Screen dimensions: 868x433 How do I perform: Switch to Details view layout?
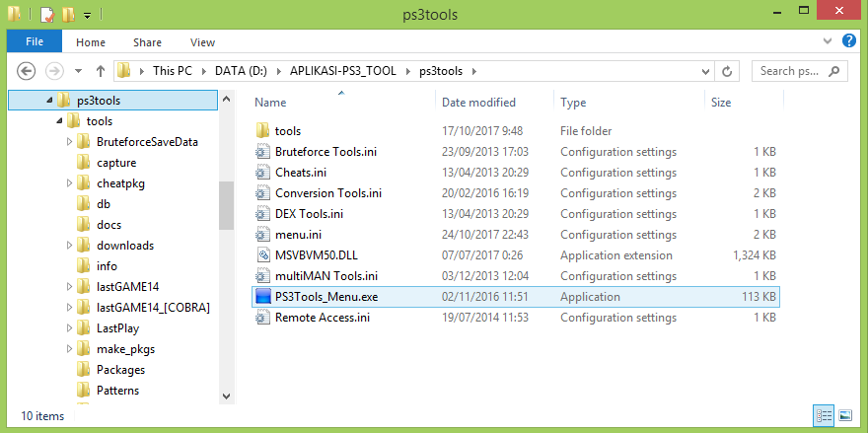click(x=824, y=415)
